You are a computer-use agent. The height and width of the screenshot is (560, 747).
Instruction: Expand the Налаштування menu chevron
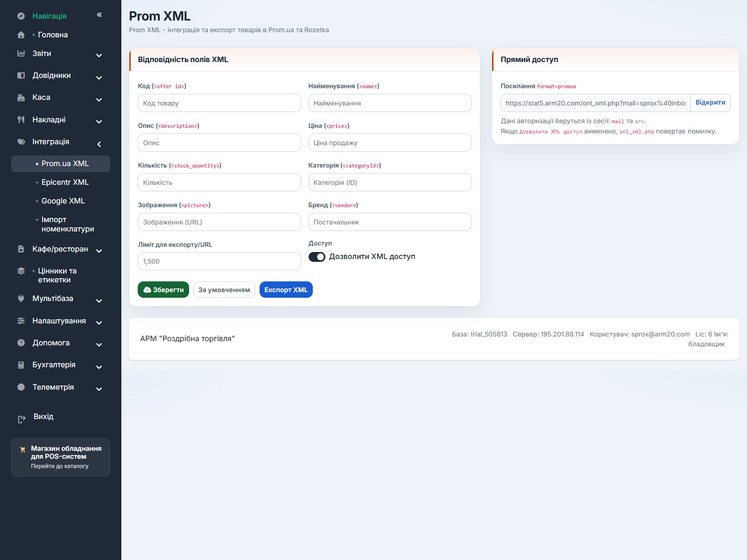pyautogui.click(x=99, y=323)
